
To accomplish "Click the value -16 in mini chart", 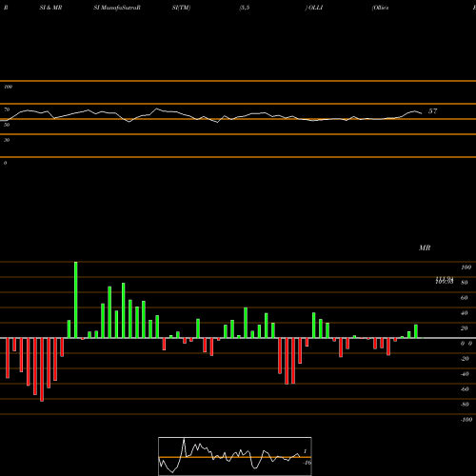I will 307,463.
